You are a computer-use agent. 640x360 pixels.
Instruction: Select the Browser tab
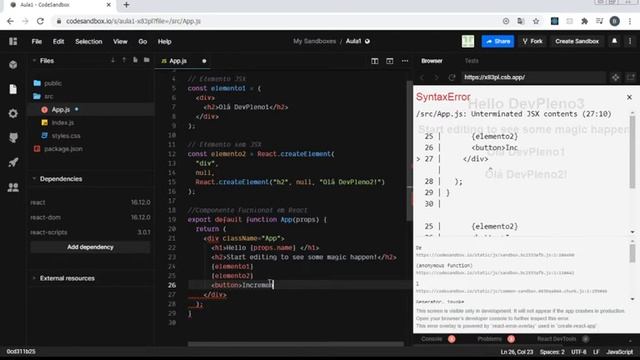coord(432,61)
